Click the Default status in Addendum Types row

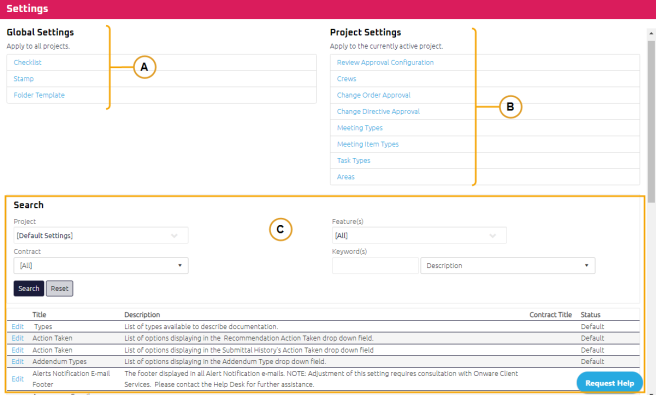click(x=592, y=362)
